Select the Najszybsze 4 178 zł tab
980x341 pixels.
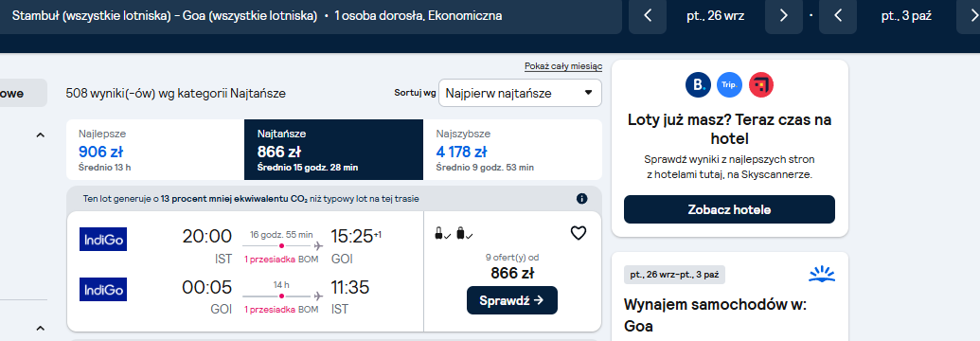pyautogui.click(x=512, y=150)
